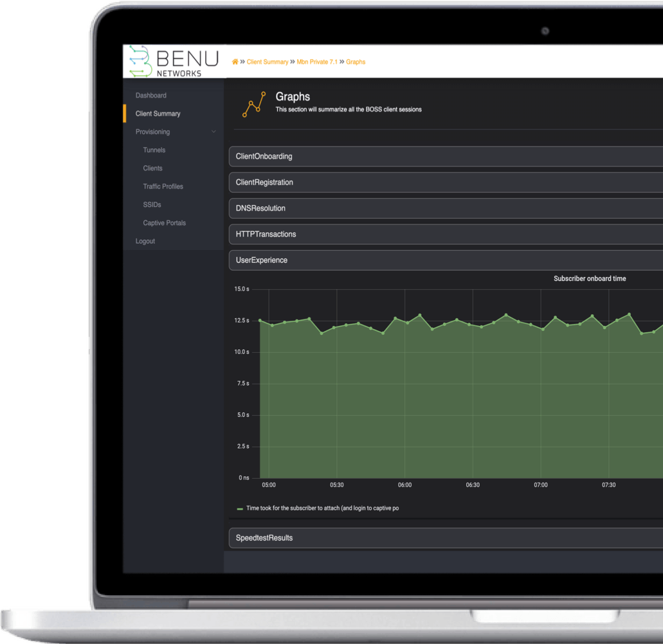Click Mbn Private 7.1 breadcrumb link

316,62
